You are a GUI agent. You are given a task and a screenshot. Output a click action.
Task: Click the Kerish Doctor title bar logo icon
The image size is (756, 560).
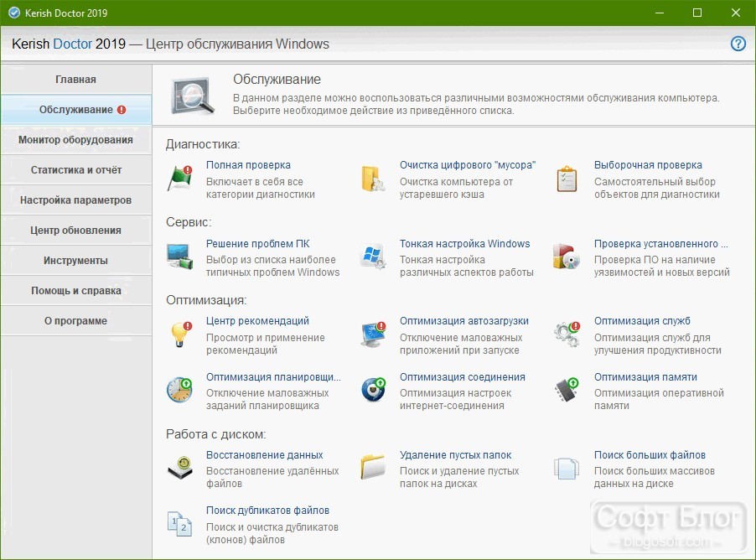click(14, 13)
